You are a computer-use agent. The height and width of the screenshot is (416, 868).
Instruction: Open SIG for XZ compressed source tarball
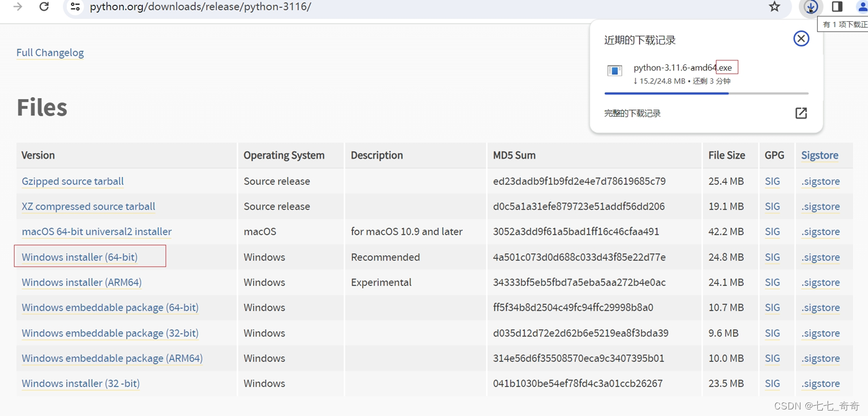click(772, 206)
